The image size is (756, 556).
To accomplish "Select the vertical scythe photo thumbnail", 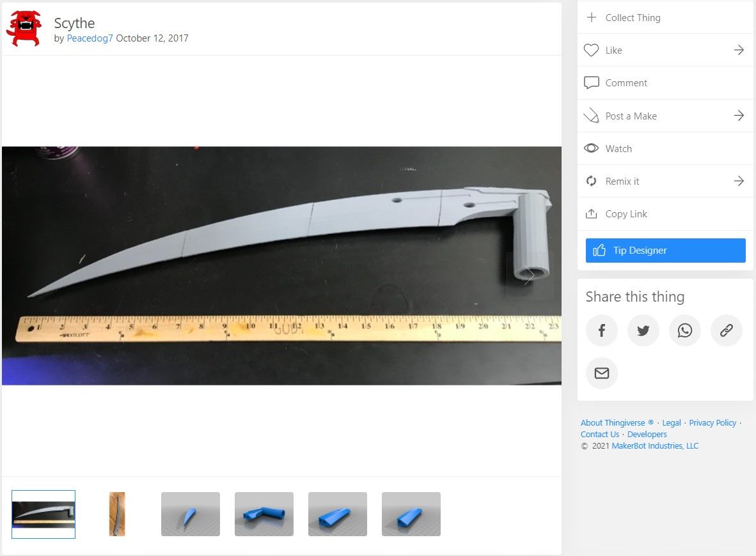I will [x=117, y=514].
